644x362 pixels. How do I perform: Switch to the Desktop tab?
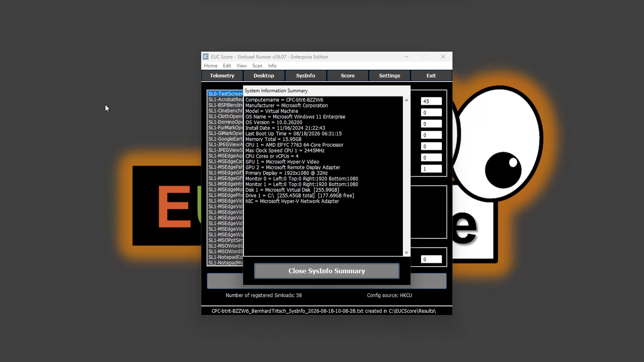(264, 76)
